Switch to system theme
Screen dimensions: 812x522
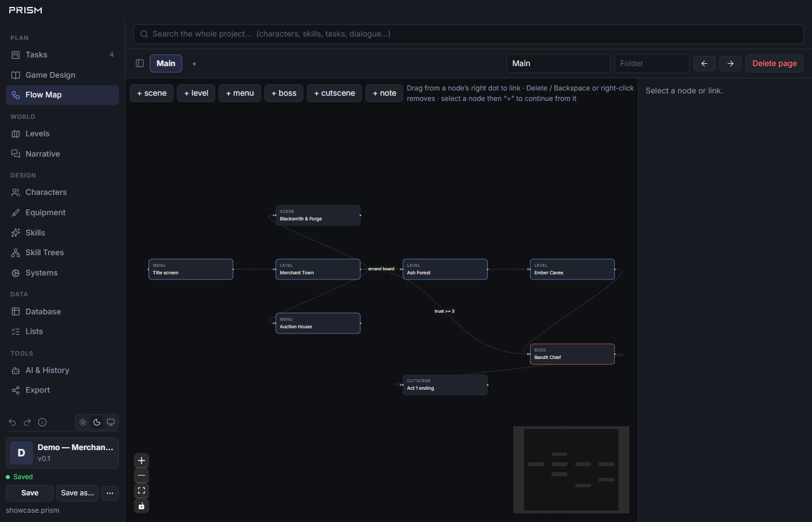[x=111, y=422]
